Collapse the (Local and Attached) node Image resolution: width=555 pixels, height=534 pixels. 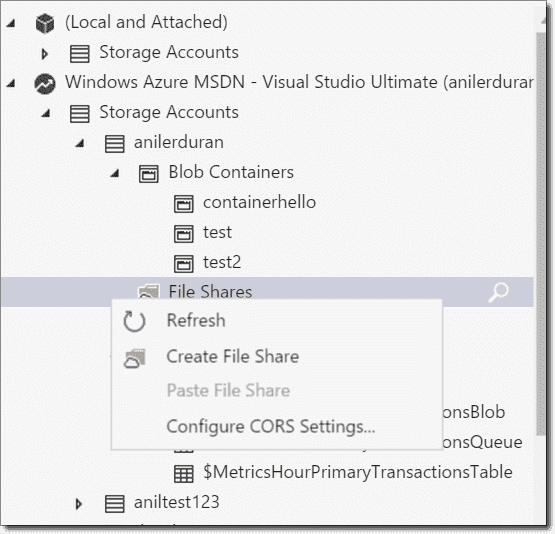click(11, 23)
